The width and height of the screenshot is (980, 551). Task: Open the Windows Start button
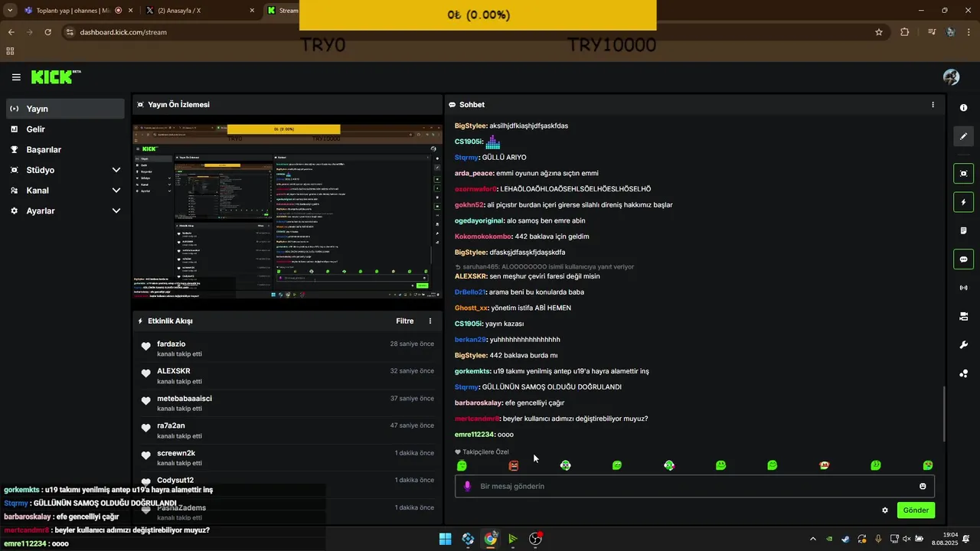(445, 539)
